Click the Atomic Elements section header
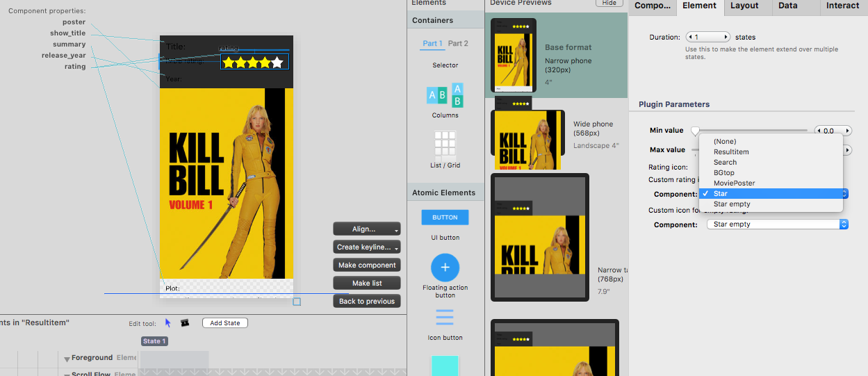 (444, 193)
